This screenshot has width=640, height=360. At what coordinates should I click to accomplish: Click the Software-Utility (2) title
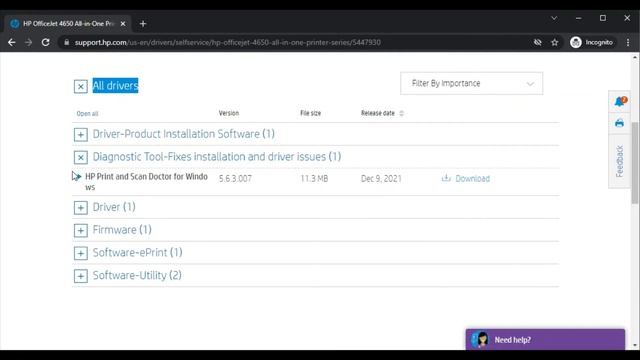click(137, 276)
